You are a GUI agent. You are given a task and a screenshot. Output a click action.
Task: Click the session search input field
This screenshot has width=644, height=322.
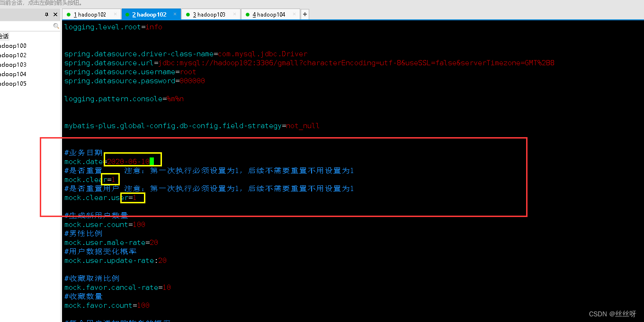[x=26, y=26]
